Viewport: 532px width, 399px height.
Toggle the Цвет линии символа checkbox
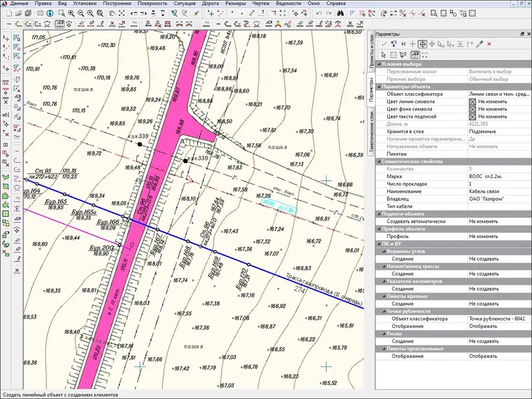[x=473, y=102]
